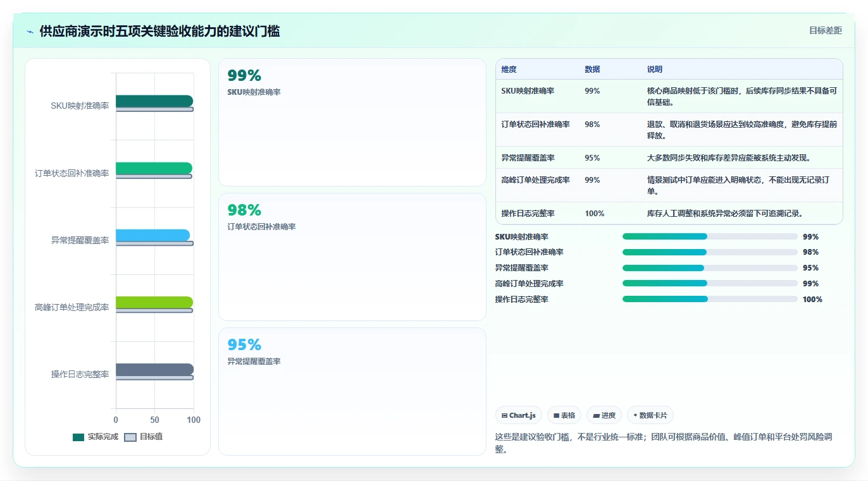Click the footnote starting 这些是建议验收门槛
Viewport: 868px width, 481px height.
coord(663,443)
